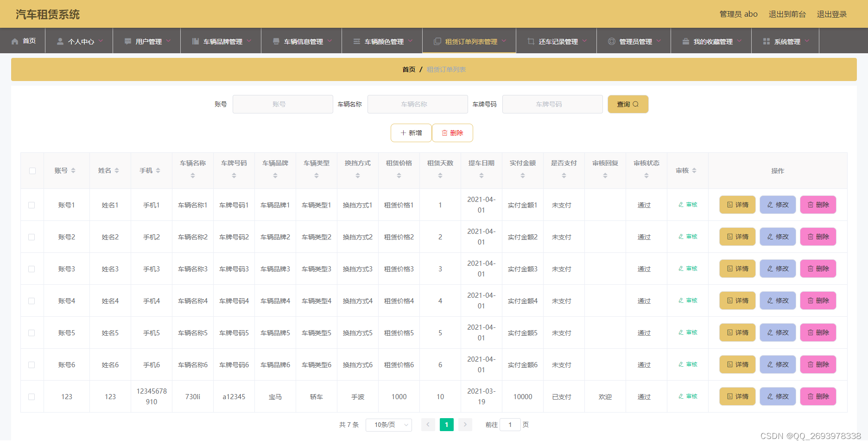Click the magnifier icon on 查询 button
The image size is (868, 445).
[x=636, y=104]
